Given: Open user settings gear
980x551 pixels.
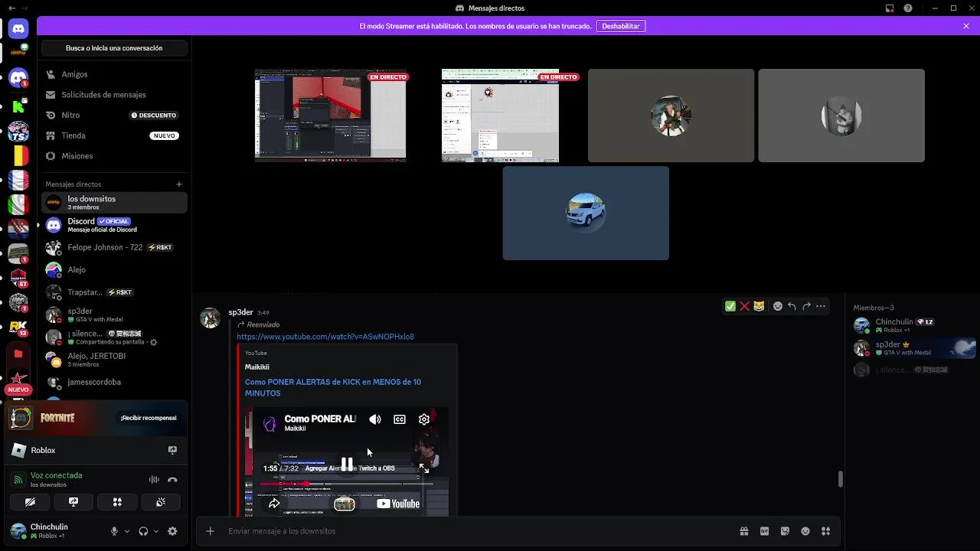Looking at the screenshot, I should point(172,531).
